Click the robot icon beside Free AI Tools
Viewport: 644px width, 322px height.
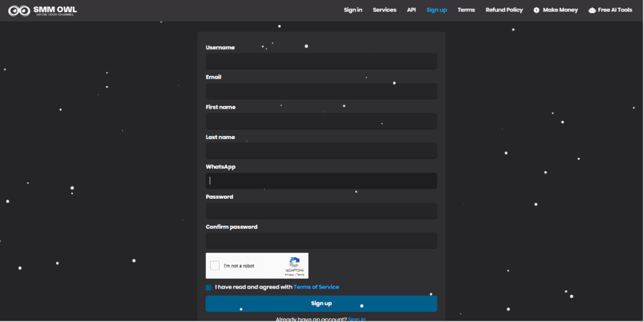pos(592,10)
